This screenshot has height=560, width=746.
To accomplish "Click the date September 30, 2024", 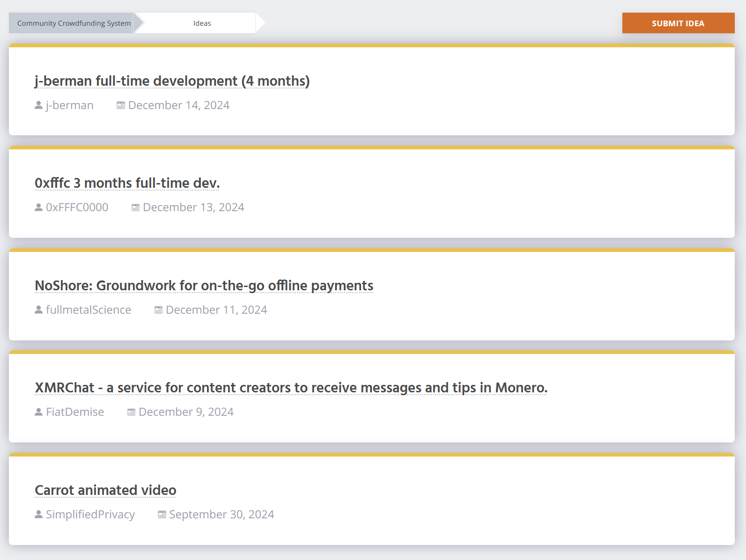I will [x=222, y=515].
